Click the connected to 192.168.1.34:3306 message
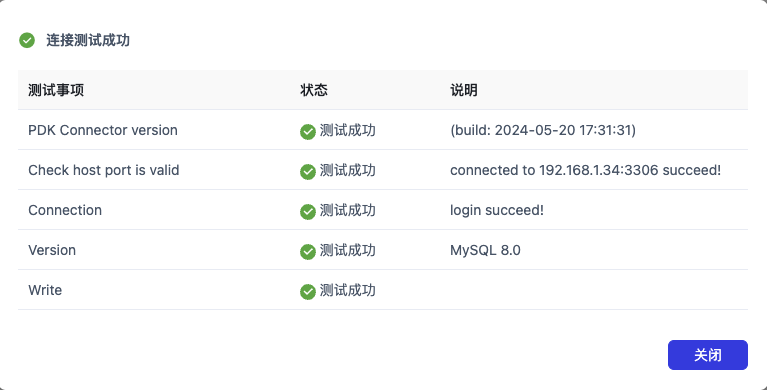The image size is (767, 390). point(586,170)
